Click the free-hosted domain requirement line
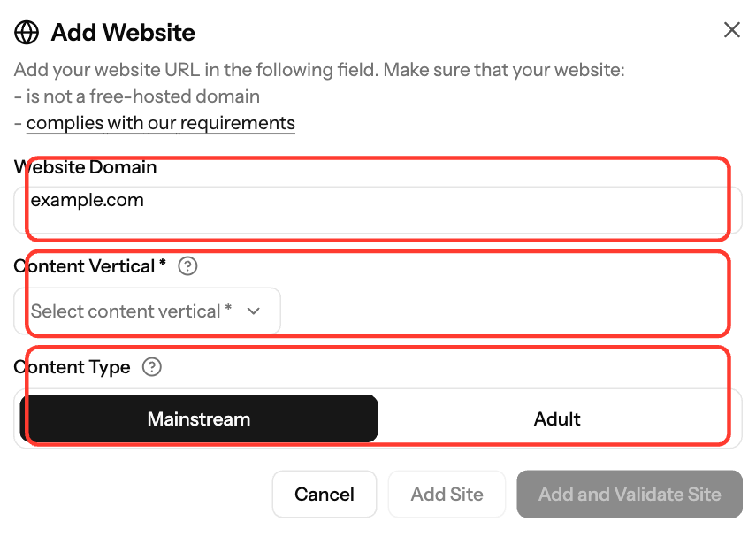The height and width of the screenshot is (537, 756). pos(137,96)
